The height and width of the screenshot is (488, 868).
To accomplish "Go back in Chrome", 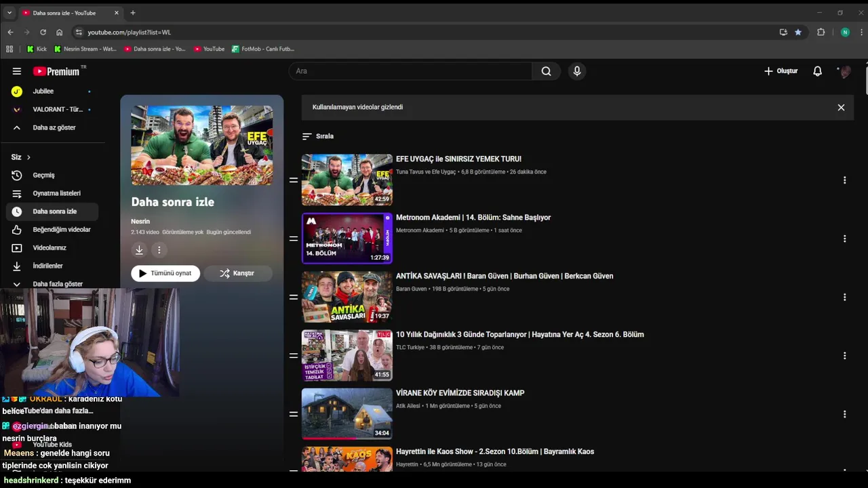I will tap(10, 32).
